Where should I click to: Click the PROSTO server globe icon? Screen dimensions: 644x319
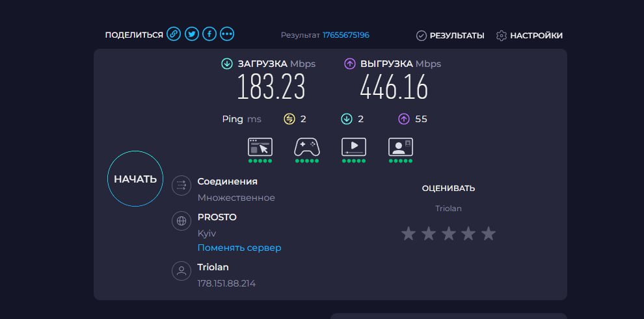pyautogui.click(x=181, y=221)
